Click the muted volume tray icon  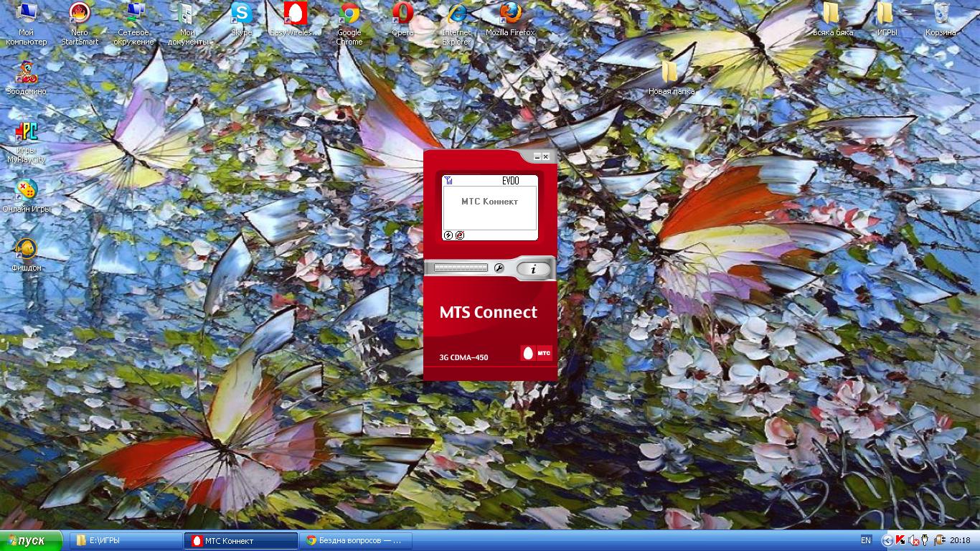coord(913,540)
